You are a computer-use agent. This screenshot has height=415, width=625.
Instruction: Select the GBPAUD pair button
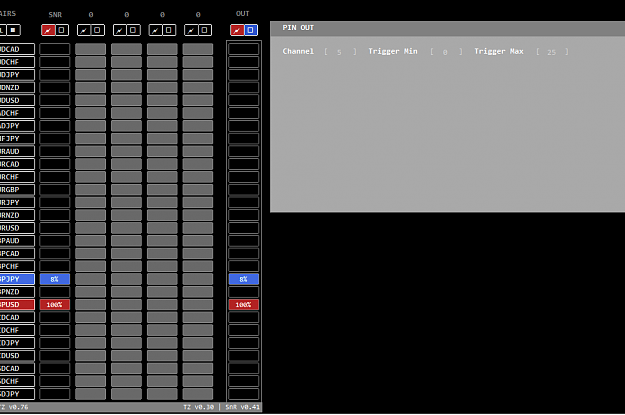[x=17, y=241]
